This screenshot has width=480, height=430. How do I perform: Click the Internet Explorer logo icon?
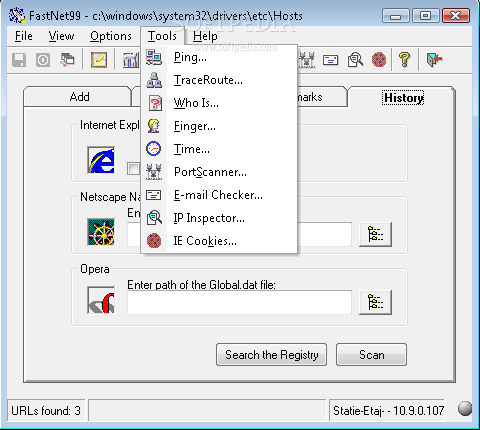(x=101, y=160)
